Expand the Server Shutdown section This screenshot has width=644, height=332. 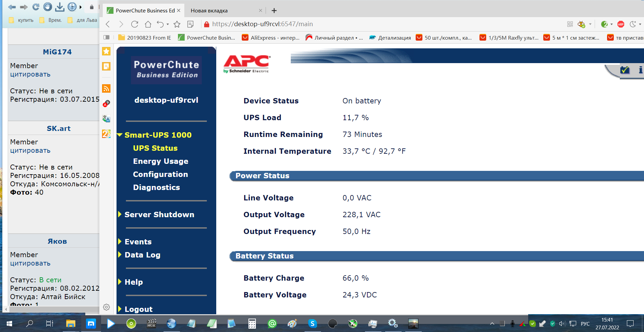click(x=120, y=215)
